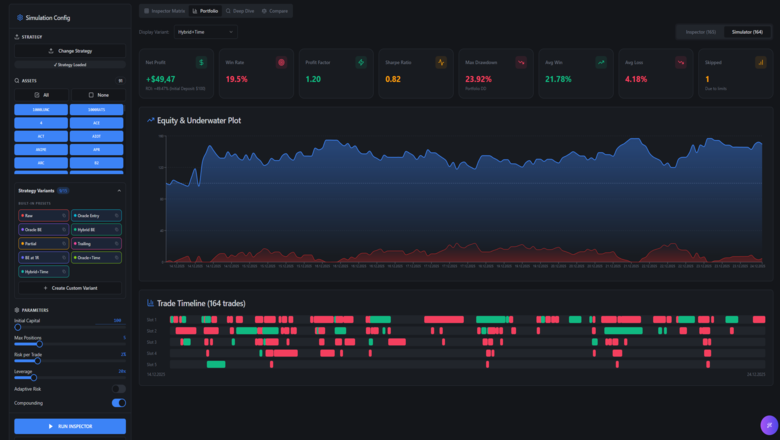The height and width of the screenshot is (440, 780).
Task: Collapse the Strategy Variants section
Action: 119,190
